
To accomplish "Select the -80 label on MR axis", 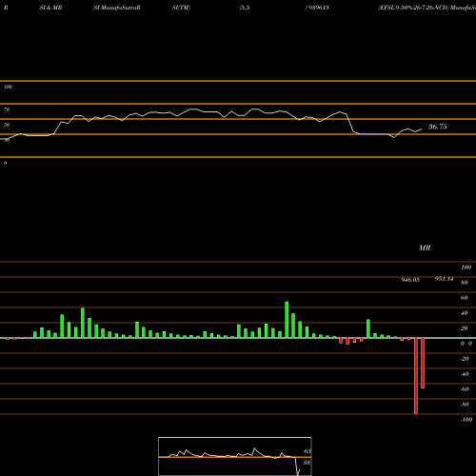I will (465, 405).
